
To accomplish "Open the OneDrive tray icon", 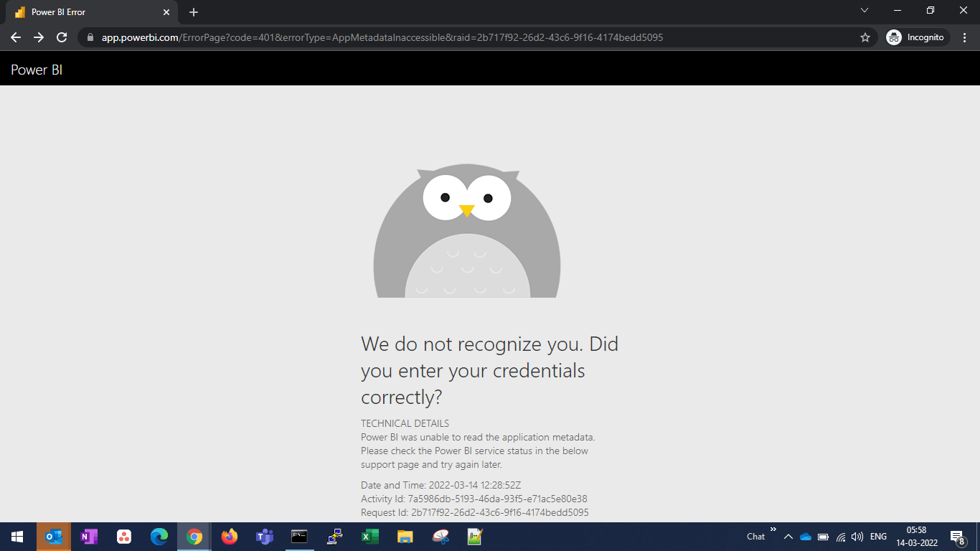I will click(805, 537).
